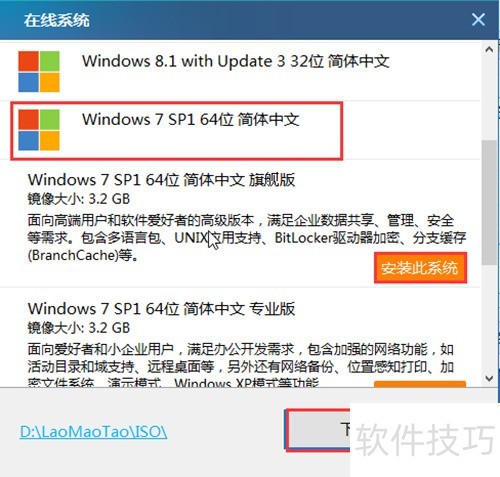Install the 旗舰版 system with orange button
This screenshot has width=500, height=477.
tap(420, 268)
